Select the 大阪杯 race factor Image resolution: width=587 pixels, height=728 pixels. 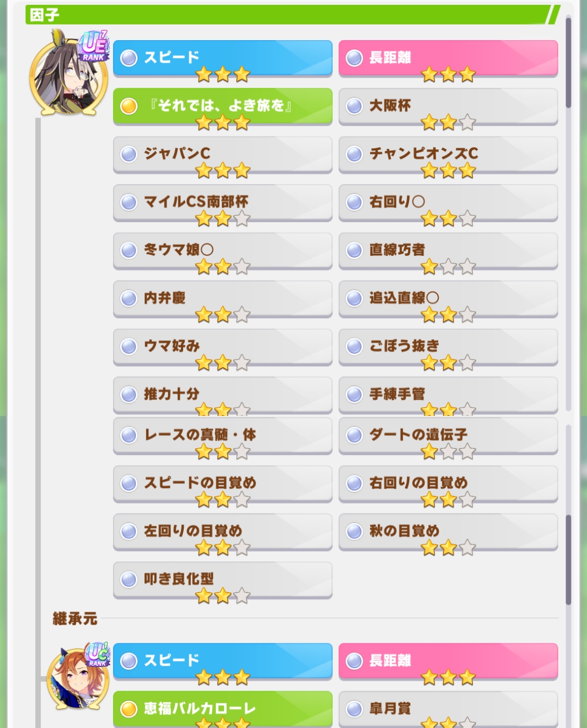[x=448, y=107]
